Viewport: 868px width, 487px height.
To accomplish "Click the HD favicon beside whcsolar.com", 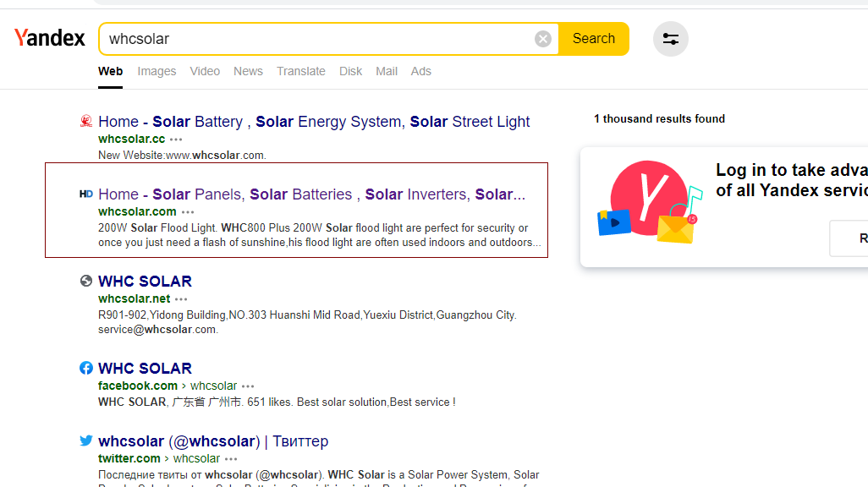I will pos(86,194).
